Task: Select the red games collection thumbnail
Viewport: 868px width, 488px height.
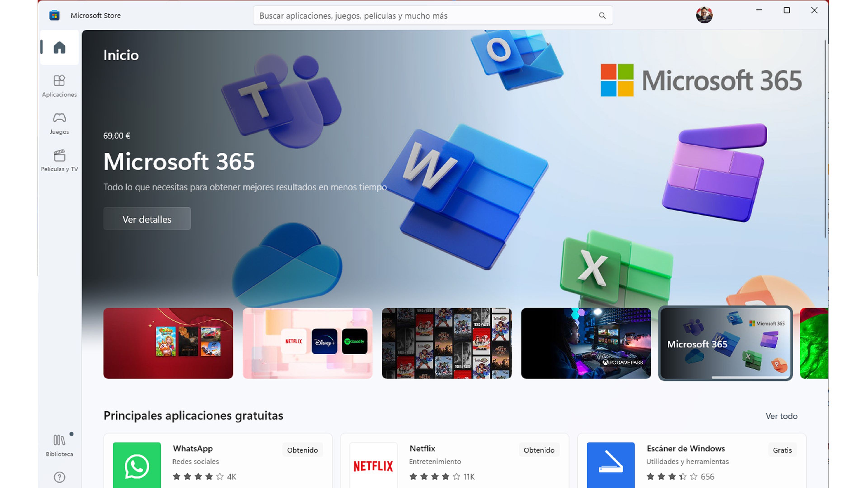Action: [168, 343]
